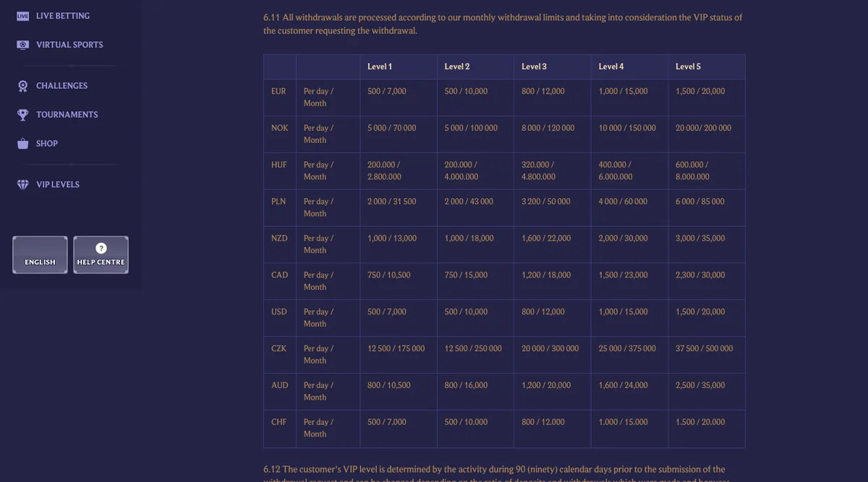This screenshot has width=868, height=482.
Task: Open the Live Betting menu item
Action: pos(62,16)
